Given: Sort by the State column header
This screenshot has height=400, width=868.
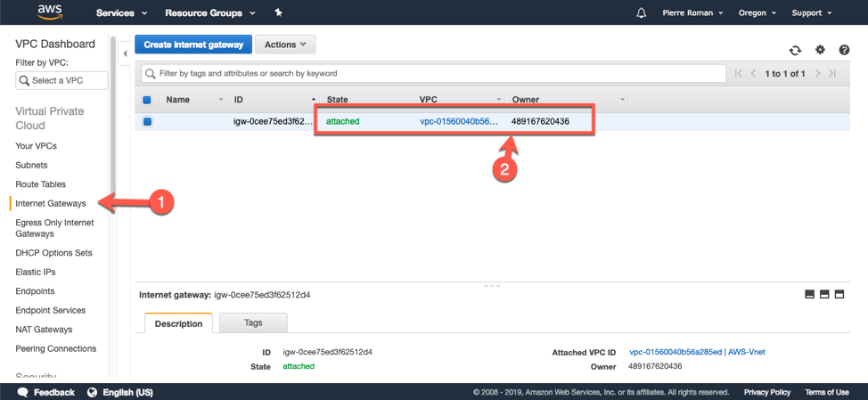Looking at the screenshot, I should 337,100.
